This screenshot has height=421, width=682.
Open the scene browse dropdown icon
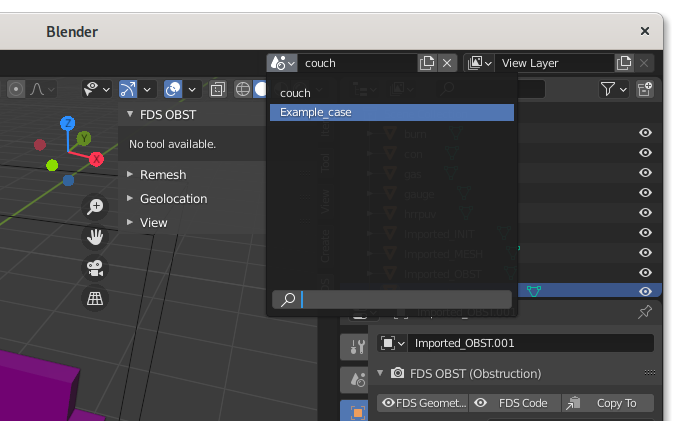pos(282,63)
